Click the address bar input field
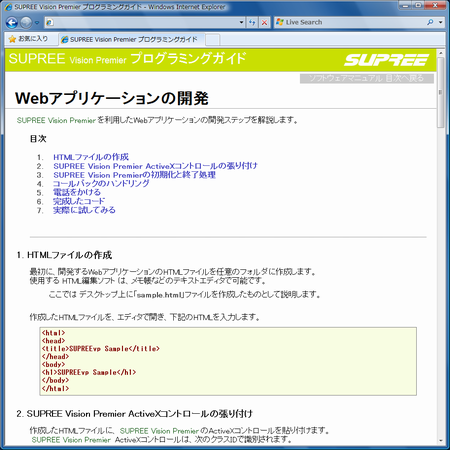 145,22
